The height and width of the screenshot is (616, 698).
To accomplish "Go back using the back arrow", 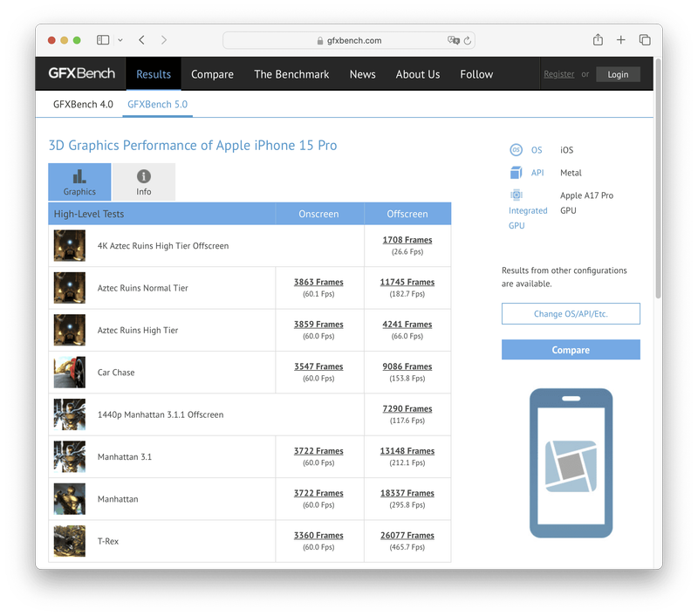I will pos(141,40).
